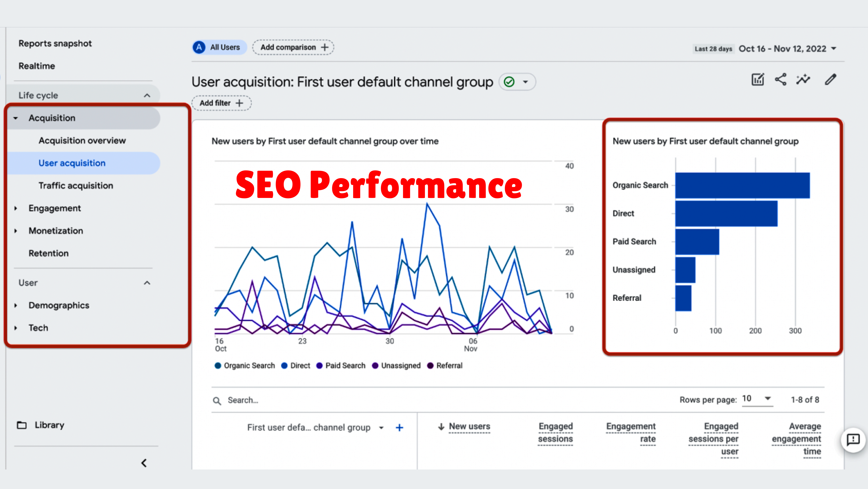Click the Add comparison button
868x489 pixels.
pos(293,47)
